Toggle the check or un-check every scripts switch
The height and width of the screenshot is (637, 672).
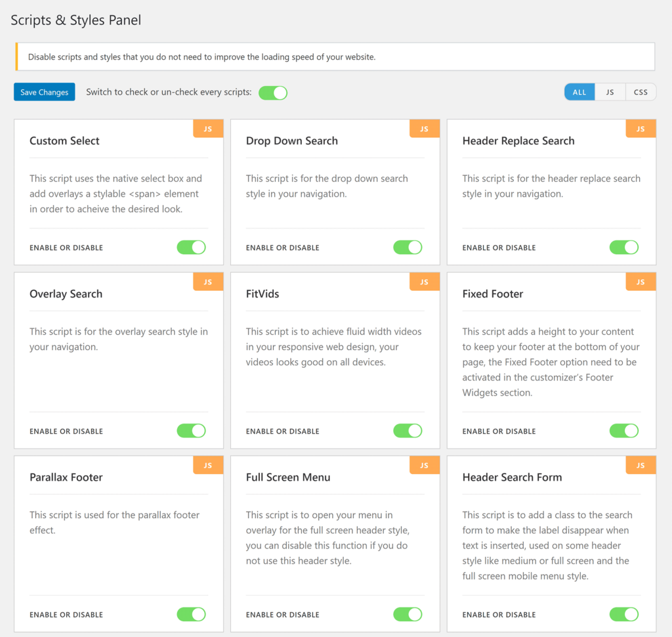(x=273, y=93)
